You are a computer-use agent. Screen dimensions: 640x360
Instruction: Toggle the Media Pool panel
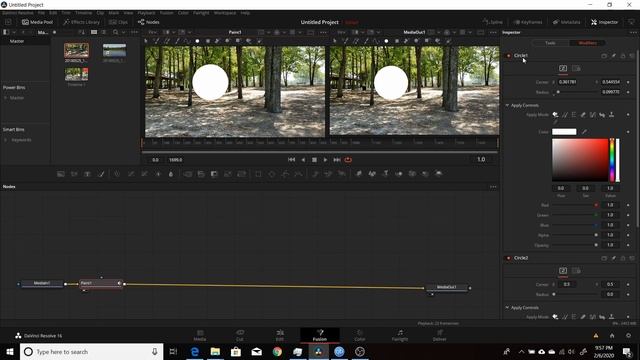tap(37, 22)
